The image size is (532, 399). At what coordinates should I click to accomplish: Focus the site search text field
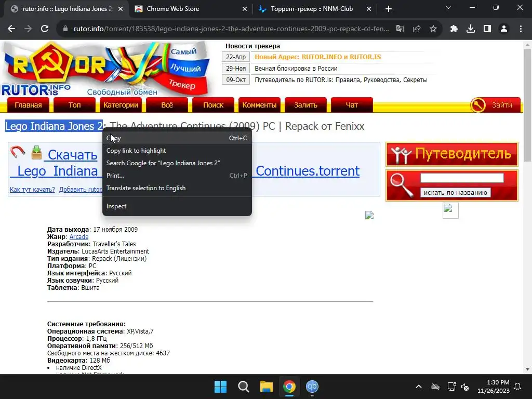tap(462, 178)
